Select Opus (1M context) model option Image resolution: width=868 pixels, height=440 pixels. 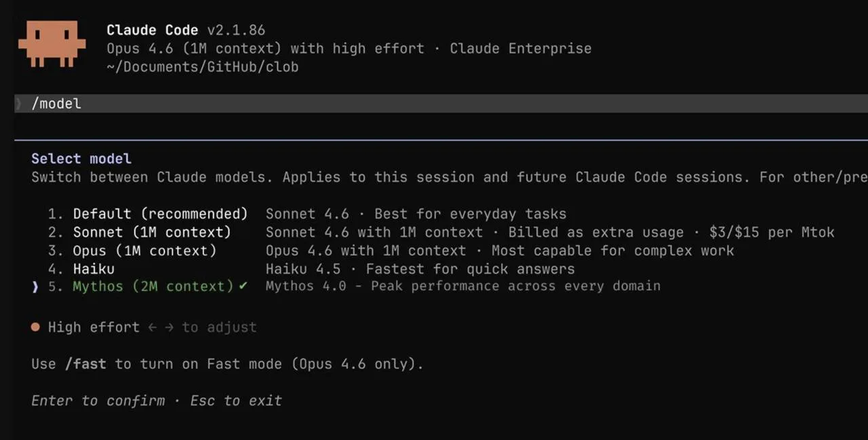click(145, 251)
